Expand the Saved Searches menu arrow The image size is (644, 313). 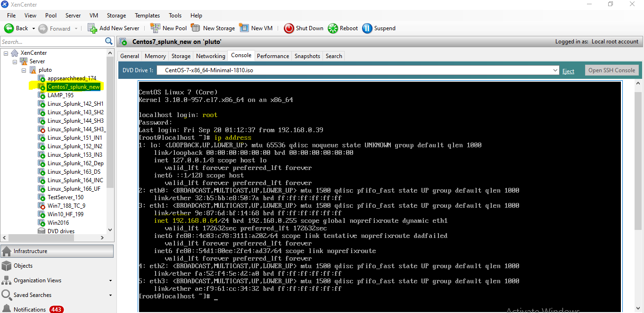point(110,295)
